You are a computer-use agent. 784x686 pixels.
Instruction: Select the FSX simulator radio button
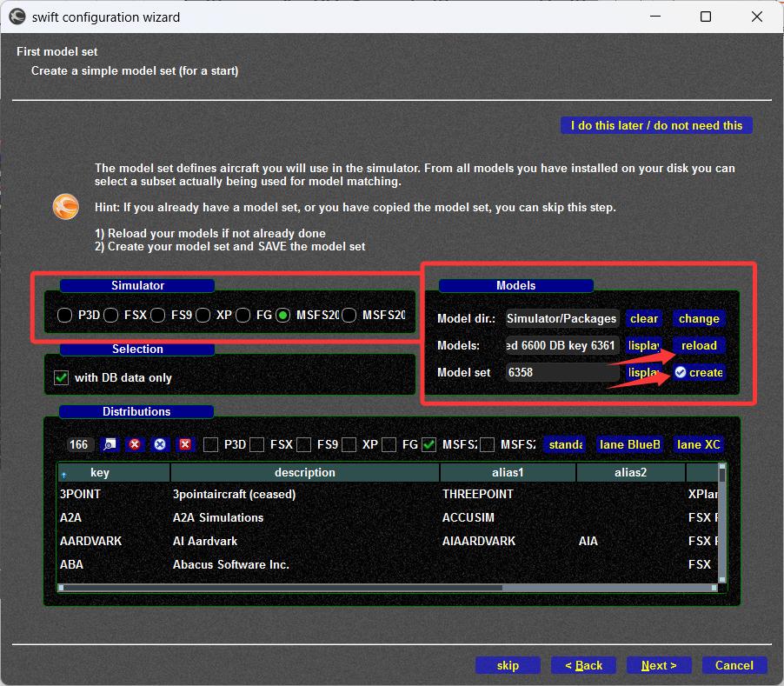(111, 315)
